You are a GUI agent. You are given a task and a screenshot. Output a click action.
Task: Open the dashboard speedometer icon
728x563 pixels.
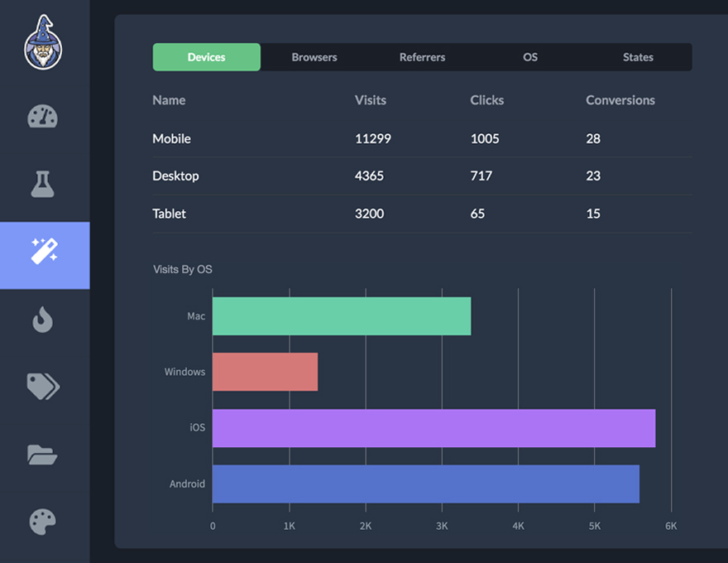[x=42, y=117]
